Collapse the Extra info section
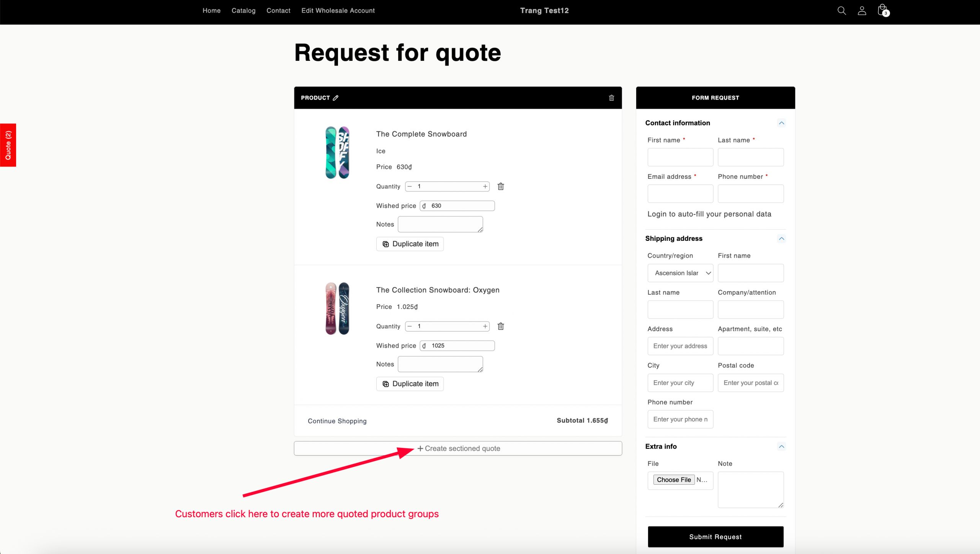This screenshot has width=980, height=554. point(781,446)
